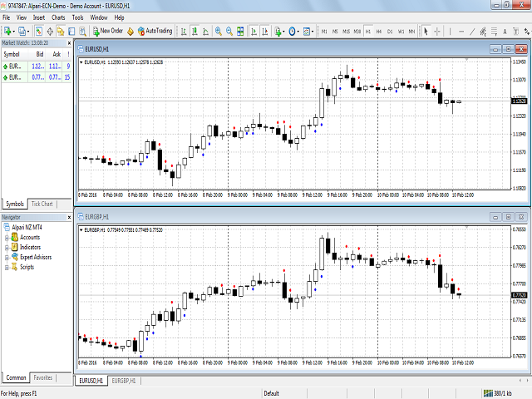Viewport: 532px width, 399px height.
Task: Switch timeframe to W1
Action: coord(401,32)
